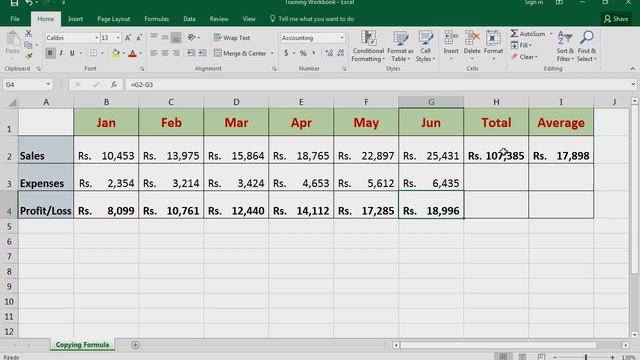This screenshot has width=640, height=360.
Task: Open the Format cells menu icon
Action: 493,38
